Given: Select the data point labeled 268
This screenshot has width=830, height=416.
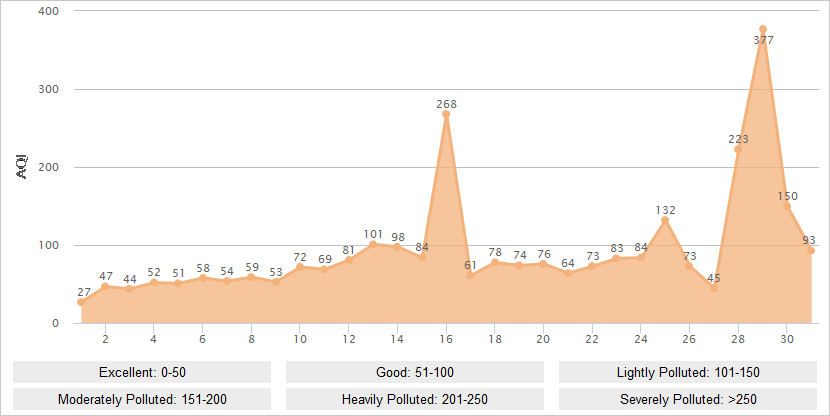Looking at the screenshot, I should (x=446, y=114).
